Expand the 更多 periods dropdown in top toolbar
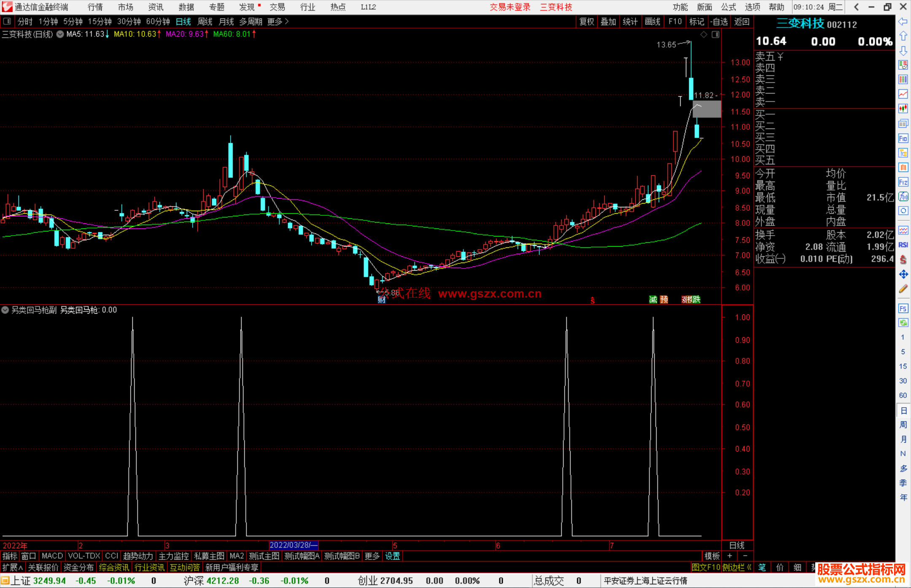Viewport: 911px width, 588px height. (x=278, y=21)
